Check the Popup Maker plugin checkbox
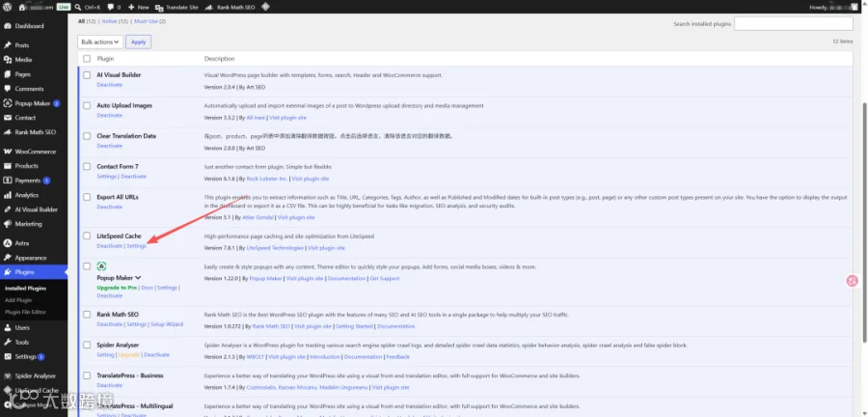The image size is (868, 417). click(x=87, y=266)
